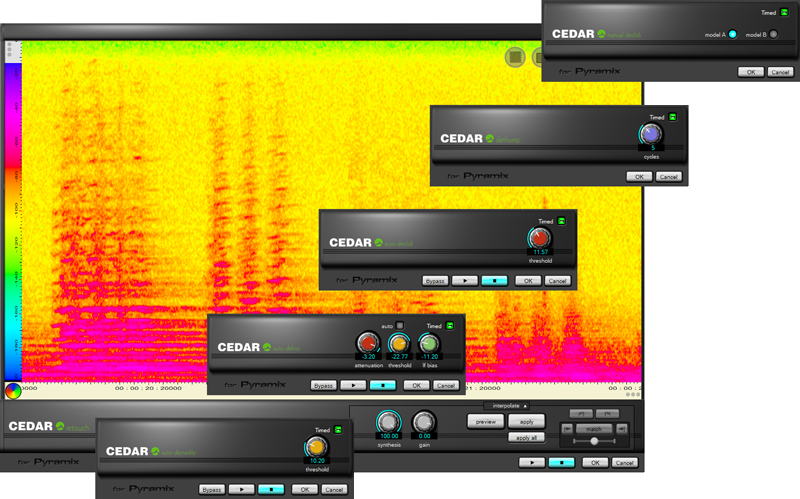Cancel the manual declick window
This screenshot has width=800, height=499.
780,72
